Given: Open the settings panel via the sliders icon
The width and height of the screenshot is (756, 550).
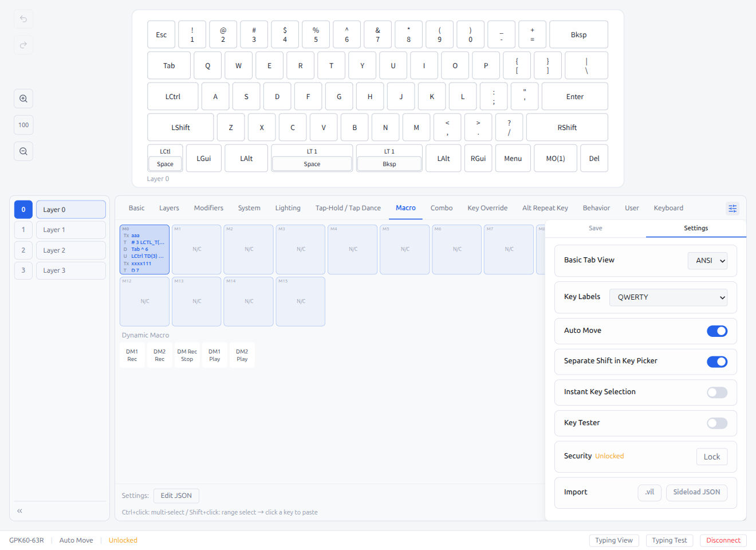Looking at the screenshot, I should point(733,208).
